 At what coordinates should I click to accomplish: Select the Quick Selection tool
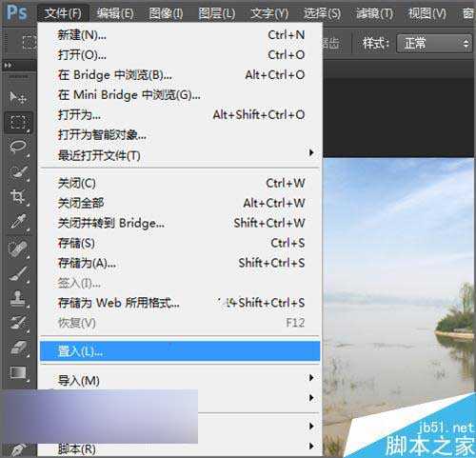(x=18, y=171)
